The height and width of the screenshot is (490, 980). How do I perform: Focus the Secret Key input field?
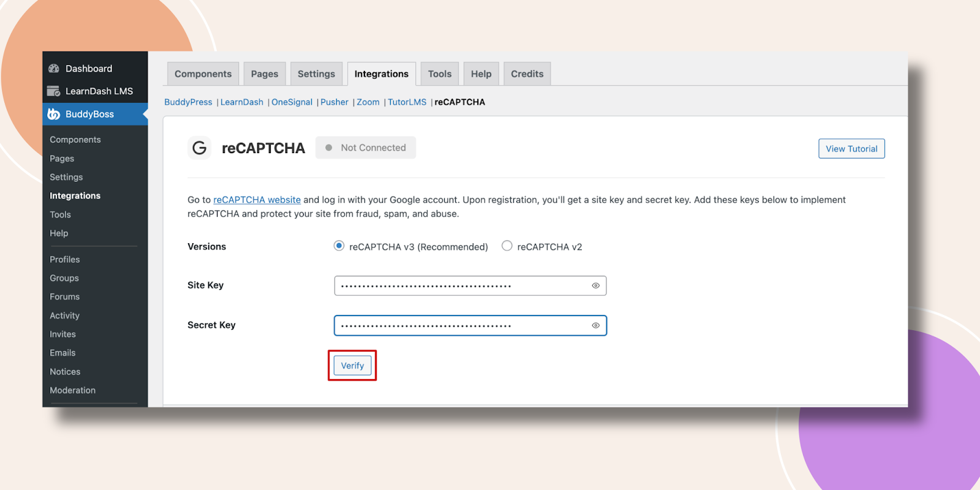(x=459, y=325)
